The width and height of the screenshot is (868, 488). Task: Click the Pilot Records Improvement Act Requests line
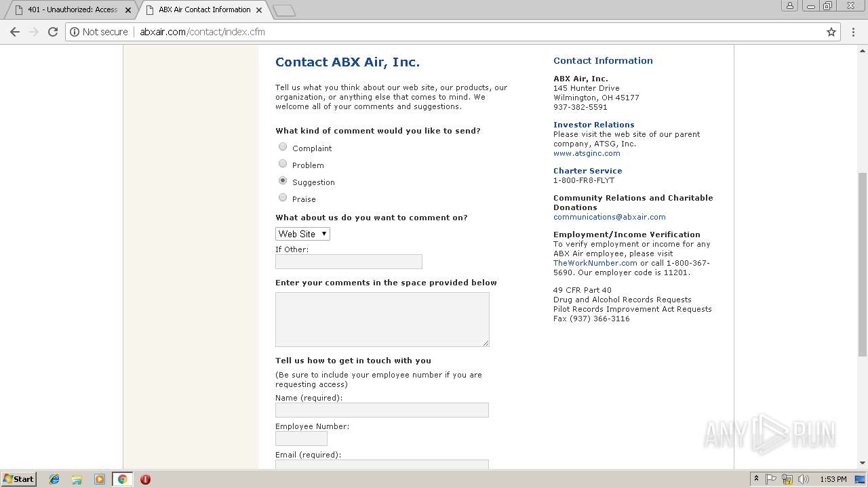(x=633, y=309)
